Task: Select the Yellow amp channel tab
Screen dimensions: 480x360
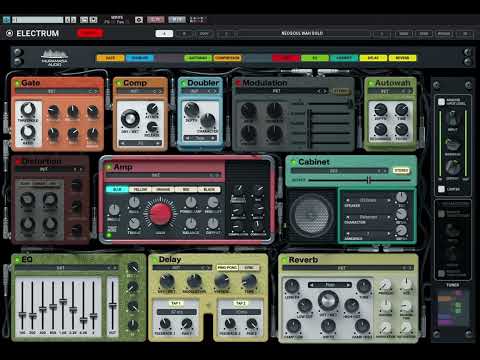Action: click(140, 189)
